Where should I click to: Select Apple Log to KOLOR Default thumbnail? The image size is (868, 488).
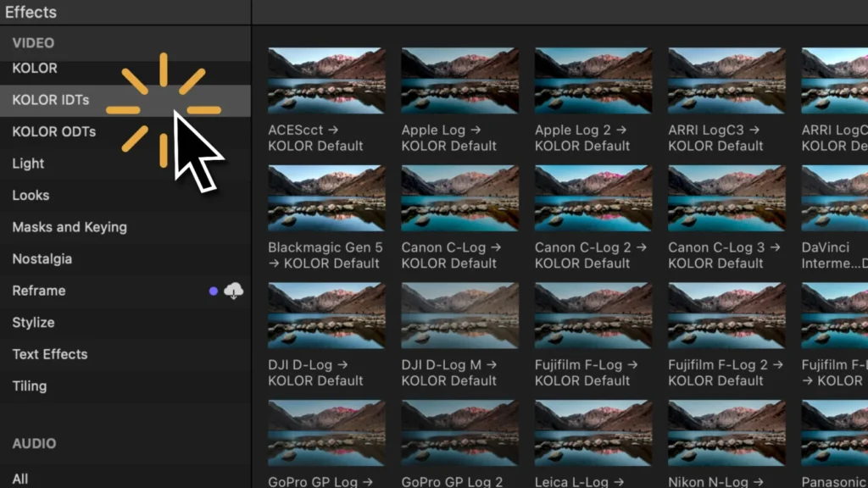(x=460, y=80)
